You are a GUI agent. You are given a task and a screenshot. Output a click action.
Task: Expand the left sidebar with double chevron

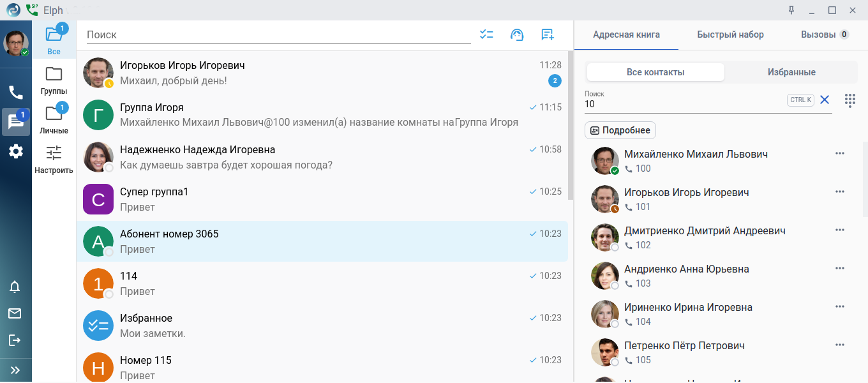click(15, 370)
